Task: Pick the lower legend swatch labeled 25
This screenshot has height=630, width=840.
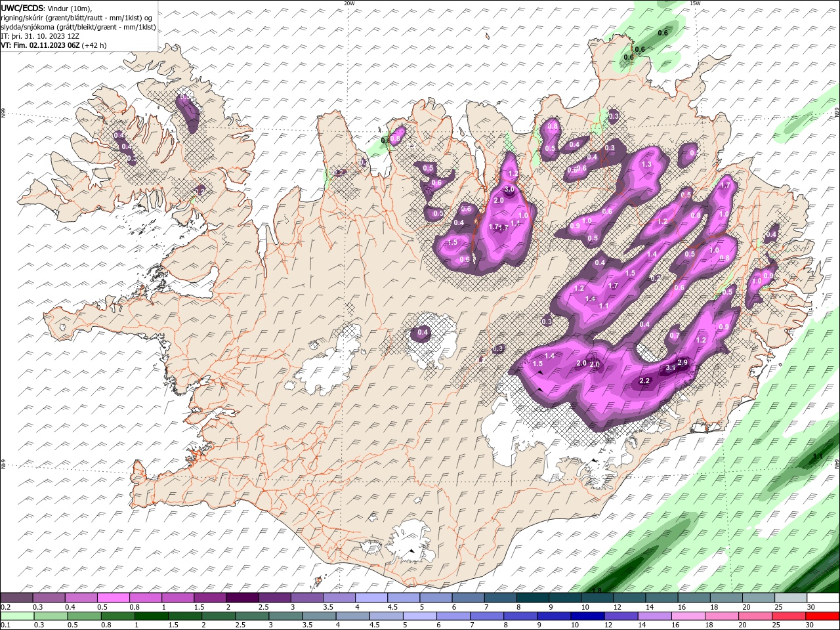Action: [x=789, y=616]
